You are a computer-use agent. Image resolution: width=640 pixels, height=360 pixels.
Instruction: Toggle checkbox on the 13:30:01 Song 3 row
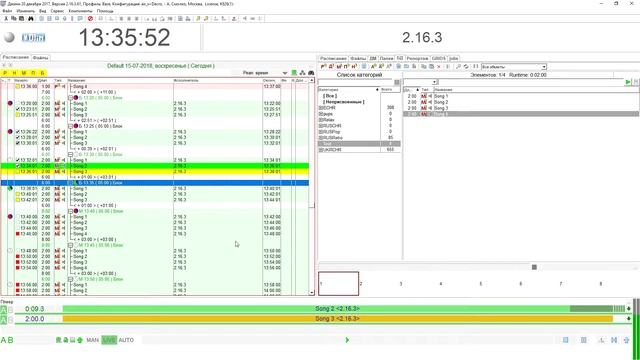(x=18, y=143)
